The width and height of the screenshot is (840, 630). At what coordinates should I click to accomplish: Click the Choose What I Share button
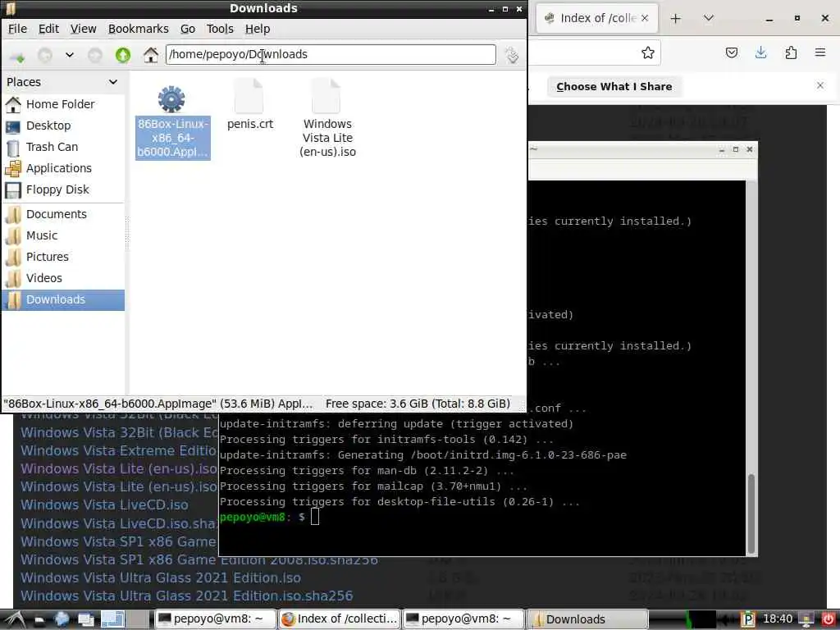(x=614, y=87)
